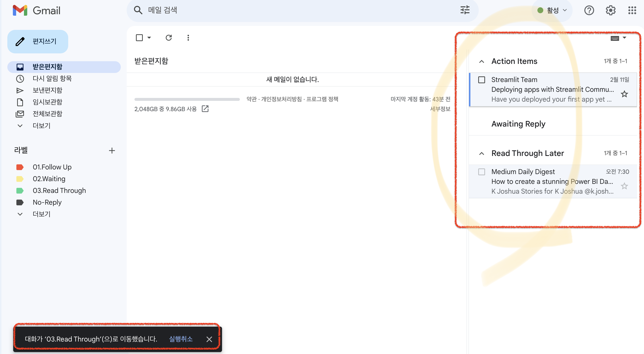The height and width of the screenshot is (354, 644).
Task: Open the 보낸편지함 folder
Action: 47,90
